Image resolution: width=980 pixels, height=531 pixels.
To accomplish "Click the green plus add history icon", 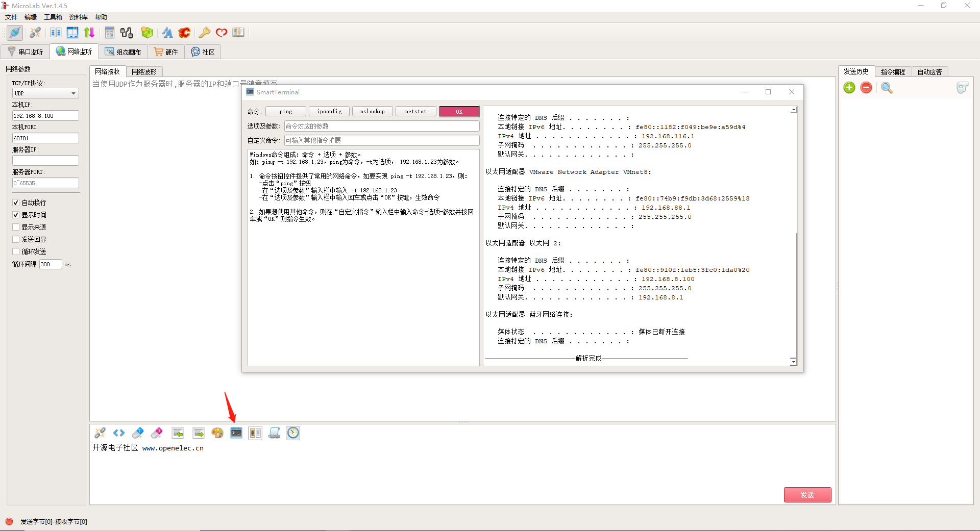I will 849,88.
